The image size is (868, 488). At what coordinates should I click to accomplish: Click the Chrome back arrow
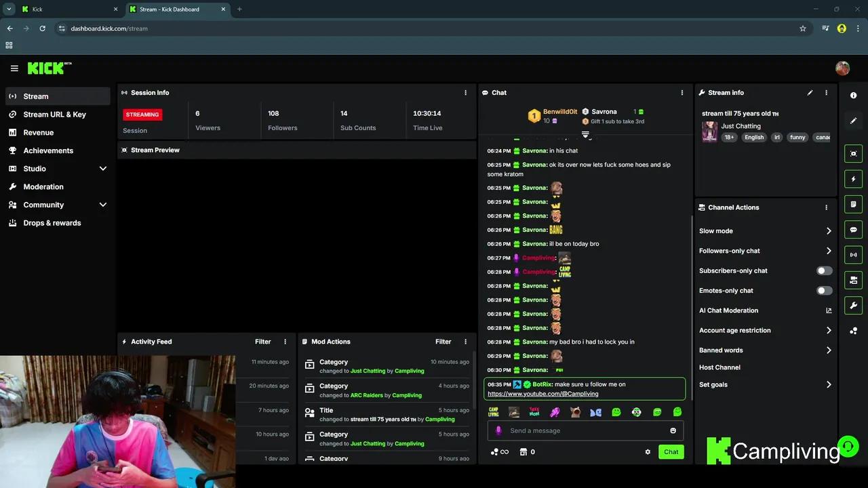[x=9, y=28]
